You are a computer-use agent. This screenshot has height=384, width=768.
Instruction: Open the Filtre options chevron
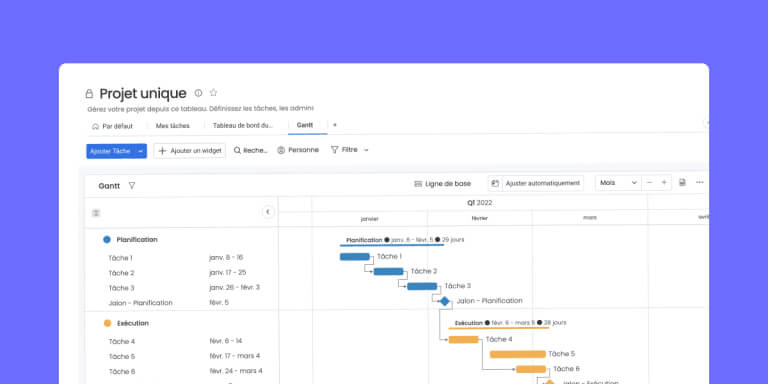tap(366, 150)
